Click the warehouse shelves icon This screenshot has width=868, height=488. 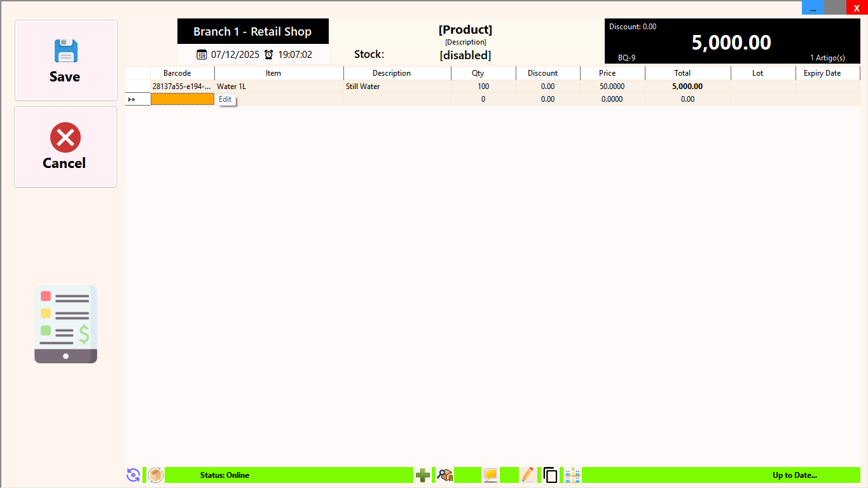pyautogui.click(x=573, y=475)
